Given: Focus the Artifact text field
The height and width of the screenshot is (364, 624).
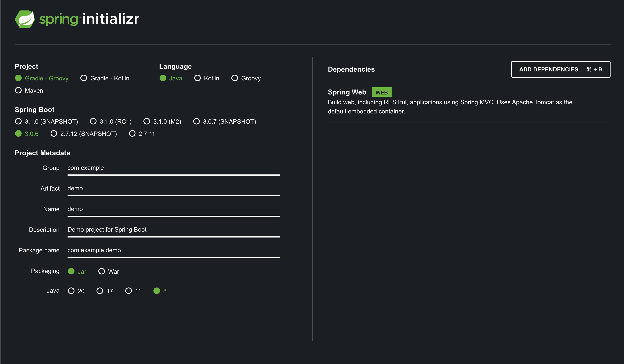Looking at the screenshot, I should pyautogui.click(x=173, y=189).
